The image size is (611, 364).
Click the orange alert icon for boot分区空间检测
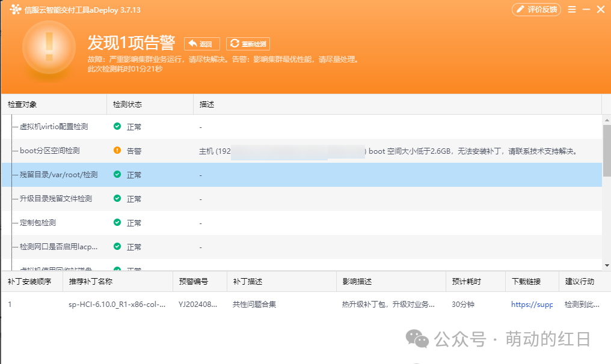117,150
